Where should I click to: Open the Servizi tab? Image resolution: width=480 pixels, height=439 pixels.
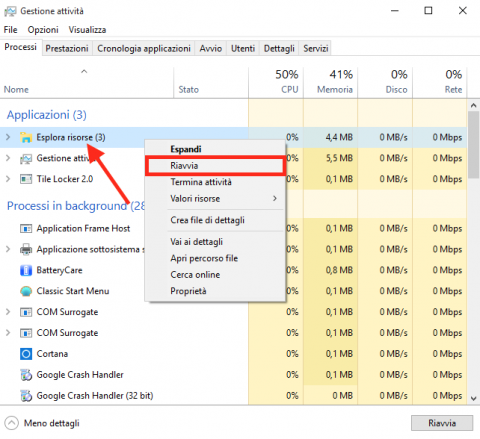click(x=316, y=49)
